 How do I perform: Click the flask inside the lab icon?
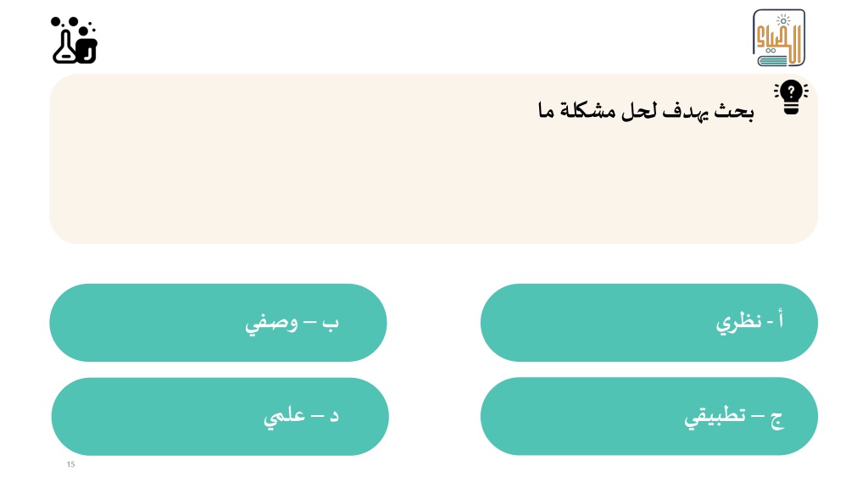pyautogui.click(x=64, y=47)
